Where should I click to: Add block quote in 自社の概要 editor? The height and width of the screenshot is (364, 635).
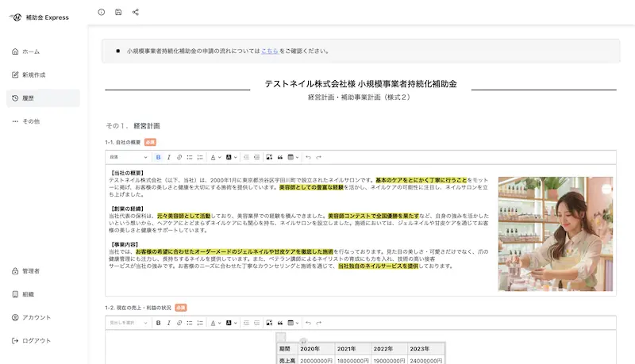coord(280,157)
